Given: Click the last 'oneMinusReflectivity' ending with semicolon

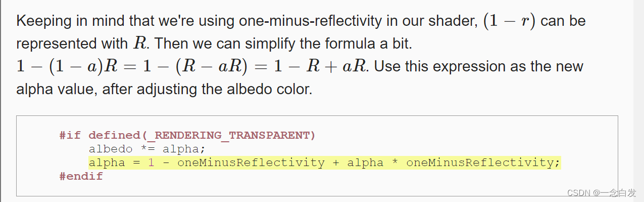Looking at the screenshot, I should coord(483,163).
